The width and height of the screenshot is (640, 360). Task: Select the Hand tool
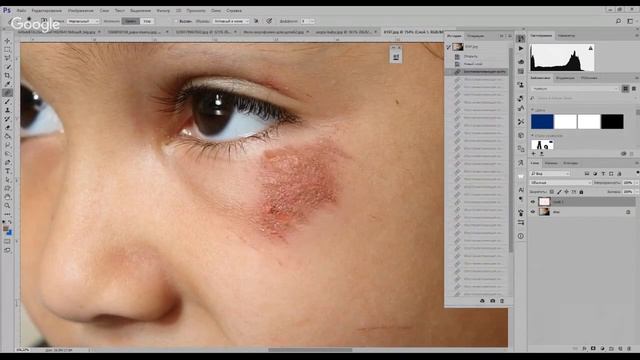coord(7,197)
